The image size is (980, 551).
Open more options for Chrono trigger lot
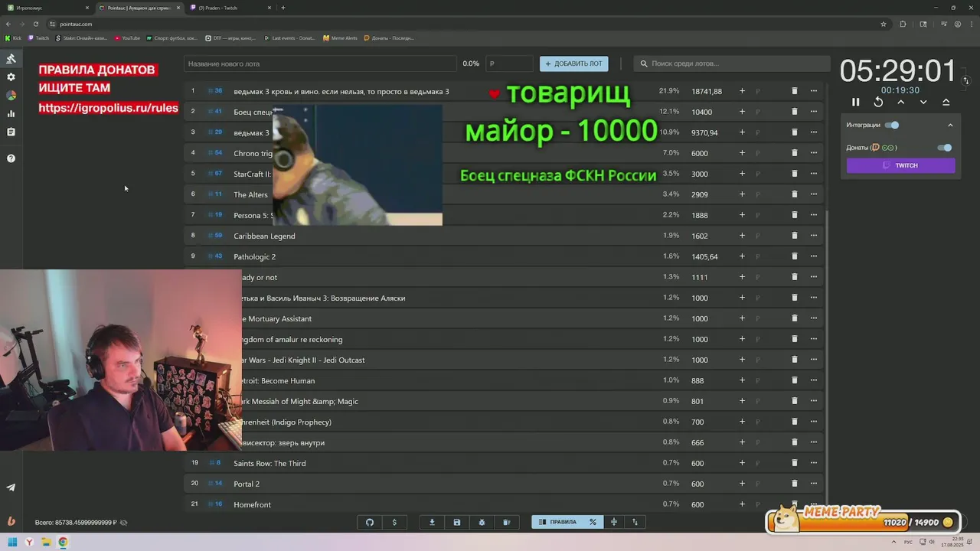click(x=814, y=153)
